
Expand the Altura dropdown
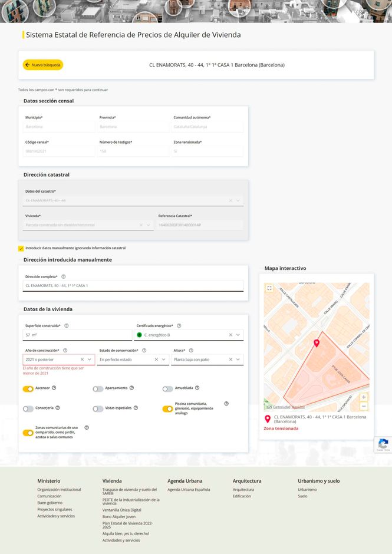238,360
